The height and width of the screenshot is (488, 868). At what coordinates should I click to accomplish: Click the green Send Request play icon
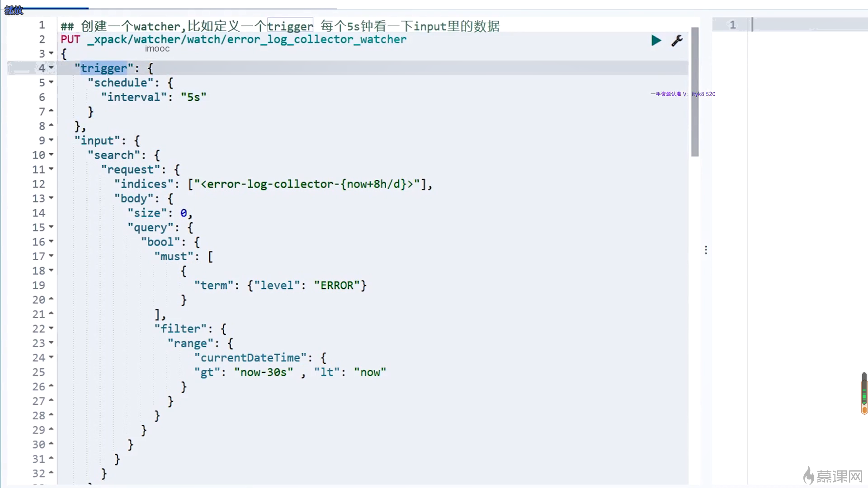656,41
